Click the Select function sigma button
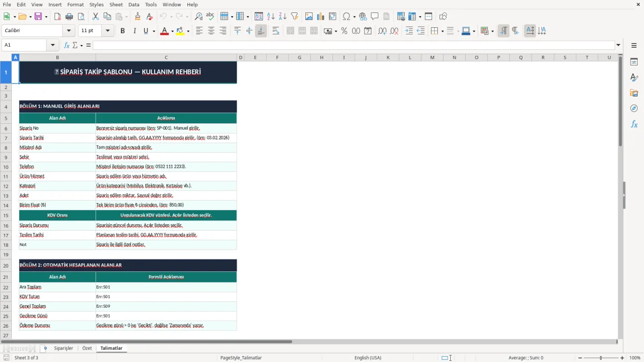This screenshot has height=362, width=644. [x=75, y=45]
